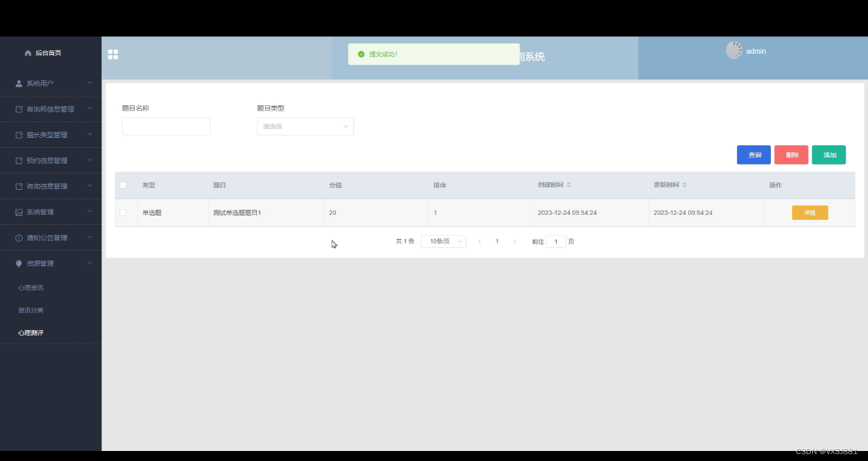Expand the 擅长类型管理 menu chevron
Screen dimensions: 868x461
pyautogui.click(x=90, y=134)
